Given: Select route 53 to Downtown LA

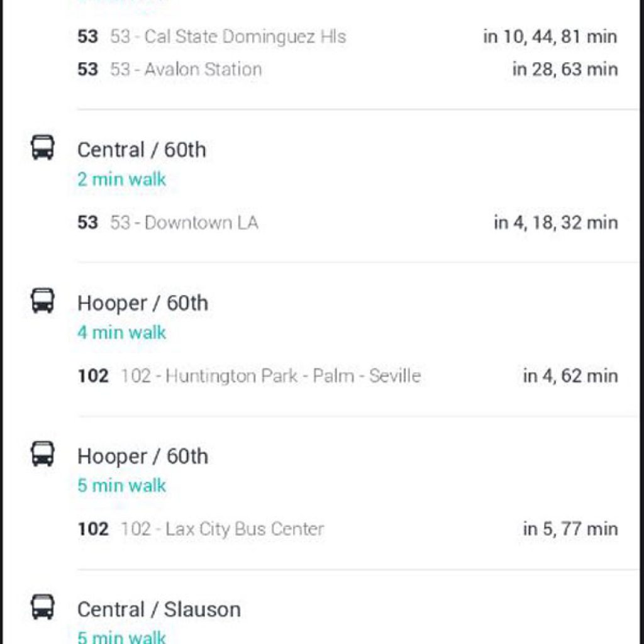Looking at the screenshot, I should coord(167,223).
